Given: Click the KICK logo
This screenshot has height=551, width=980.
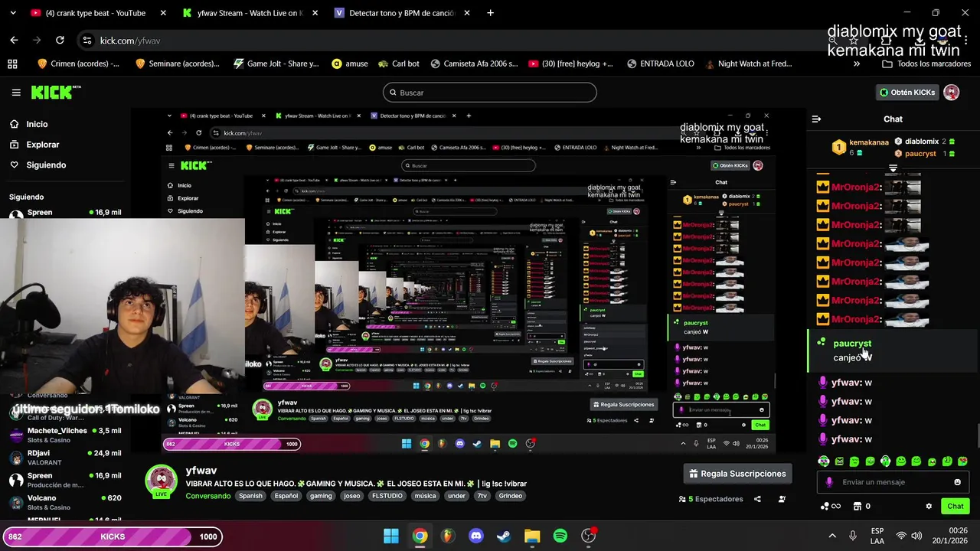Looking at the screenshot, I should (56, 92).
